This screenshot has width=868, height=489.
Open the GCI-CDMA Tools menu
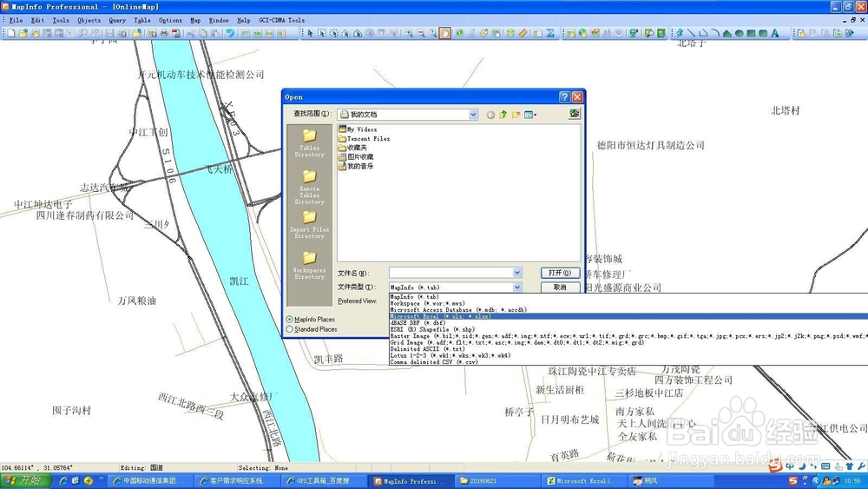[x=282, y=21]
